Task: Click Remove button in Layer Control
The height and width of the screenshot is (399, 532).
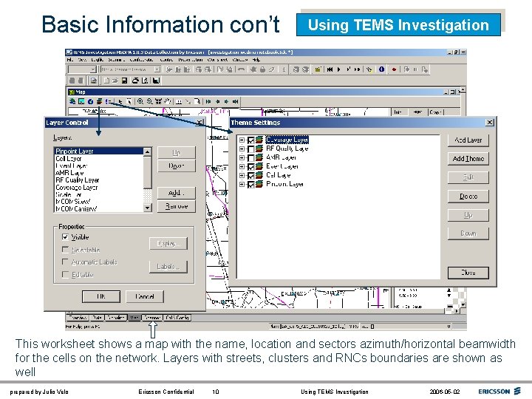Action: pyautogui.click(x=177, y=206)
